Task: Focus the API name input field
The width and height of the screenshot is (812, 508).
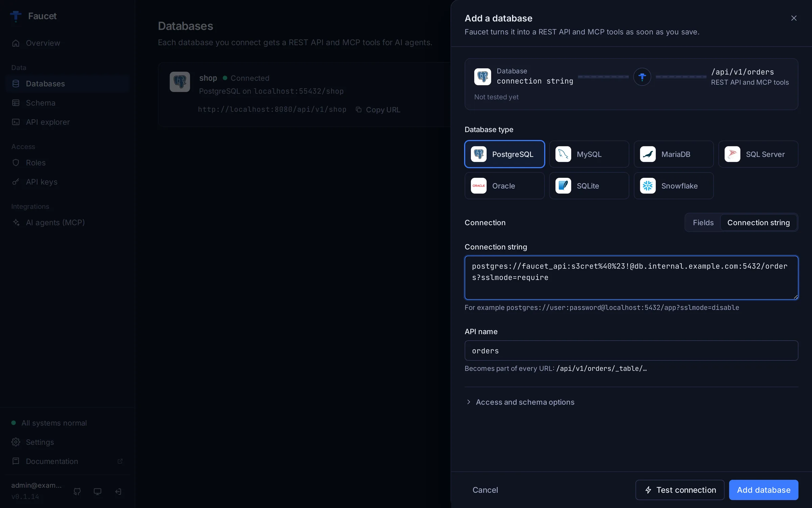Action: 631,351
